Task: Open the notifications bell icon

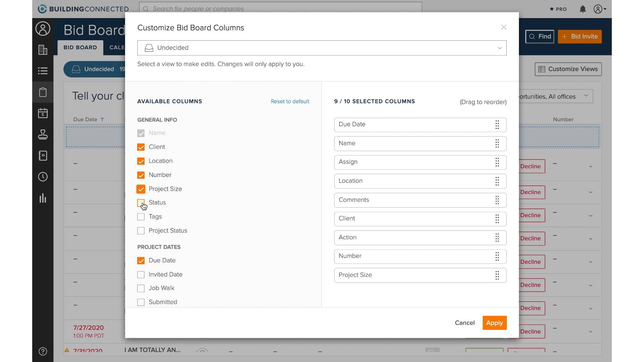Action: (x=583, y=9)
